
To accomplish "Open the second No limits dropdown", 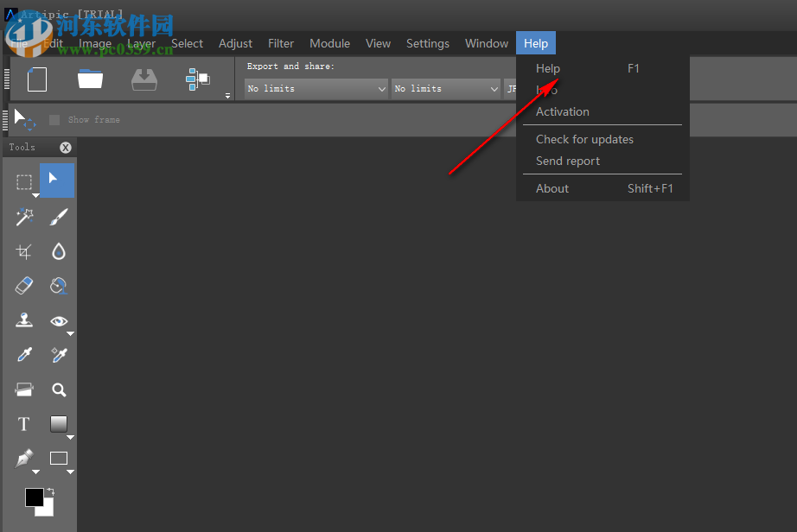I will tap(446, 89).
